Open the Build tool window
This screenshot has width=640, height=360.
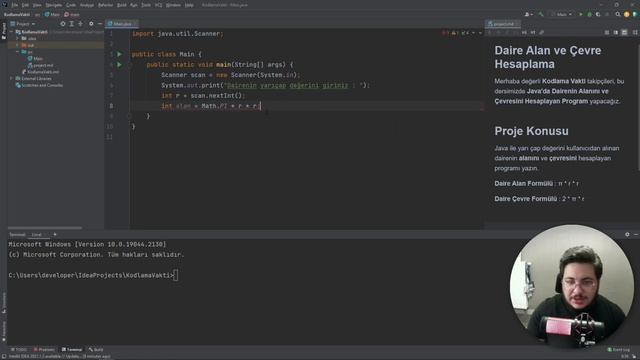pyautogui.click(x=96, y=350)
